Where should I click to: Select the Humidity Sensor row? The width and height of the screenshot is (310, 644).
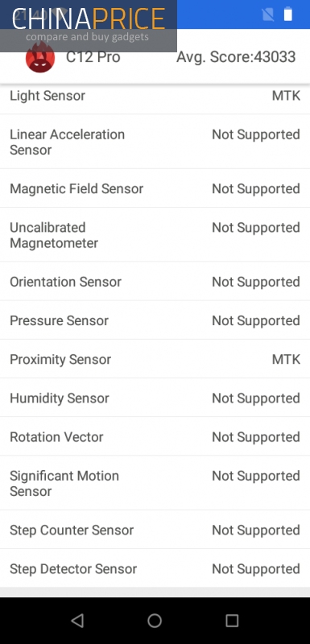click(x=155, y=398)
